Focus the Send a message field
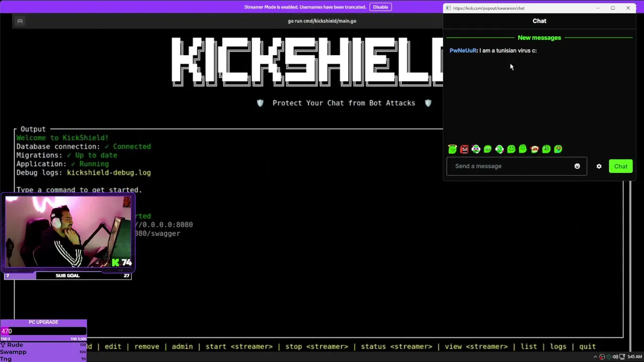This screenshot has height=362, width=644. tap(516, 166)
